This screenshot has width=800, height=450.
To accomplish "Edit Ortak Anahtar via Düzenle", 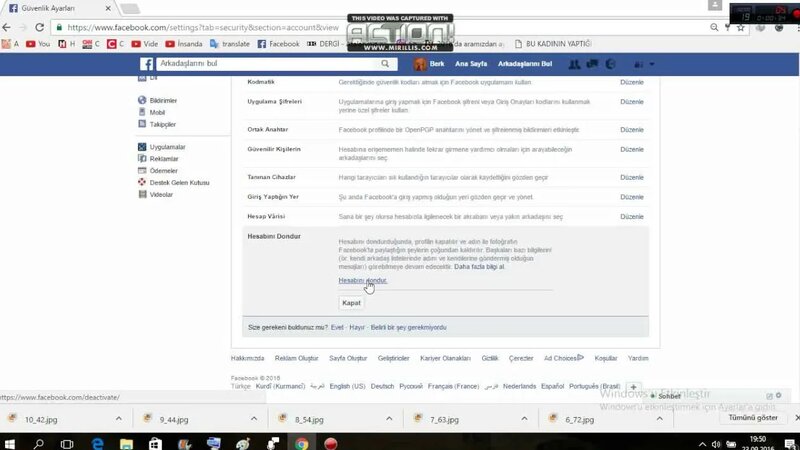I will click(632, 130).
